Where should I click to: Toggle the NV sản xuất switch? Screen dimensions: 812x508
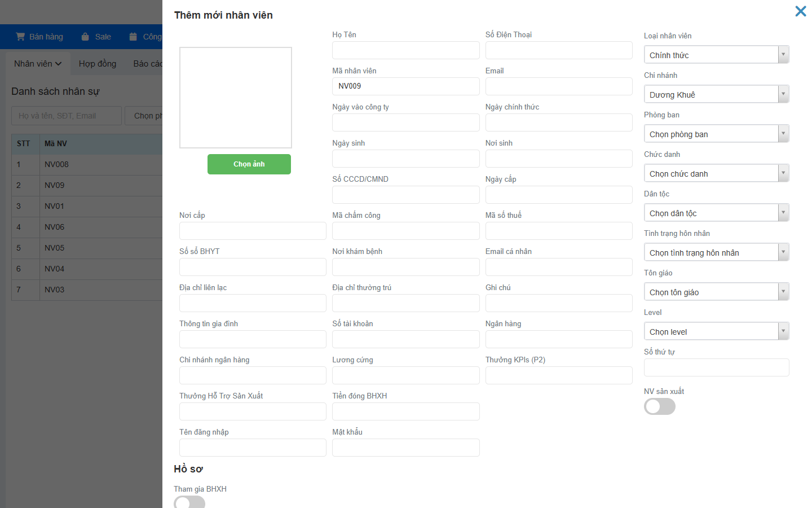660,406
